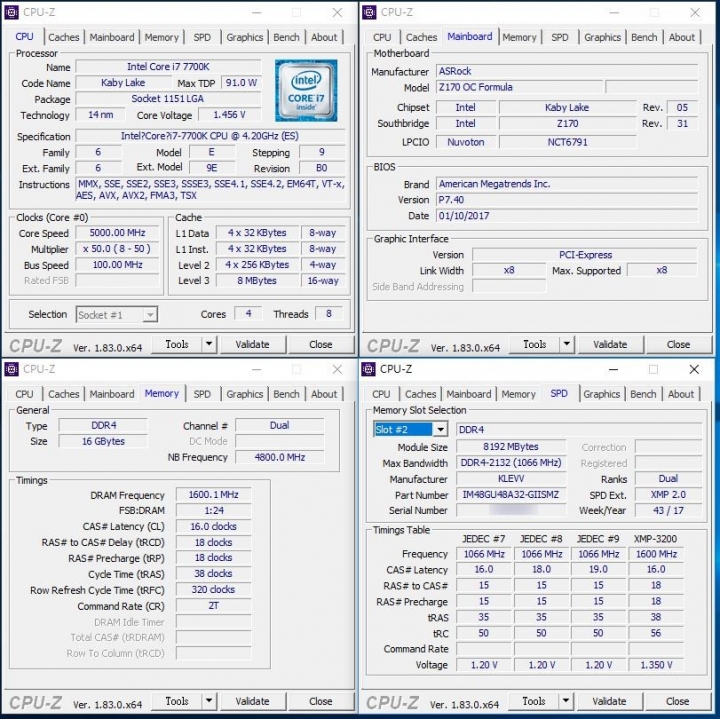Click the Level 3 cache 8 MBytes value
The width and height of the screenshot is (720, 719).
(x=257, y=281)
